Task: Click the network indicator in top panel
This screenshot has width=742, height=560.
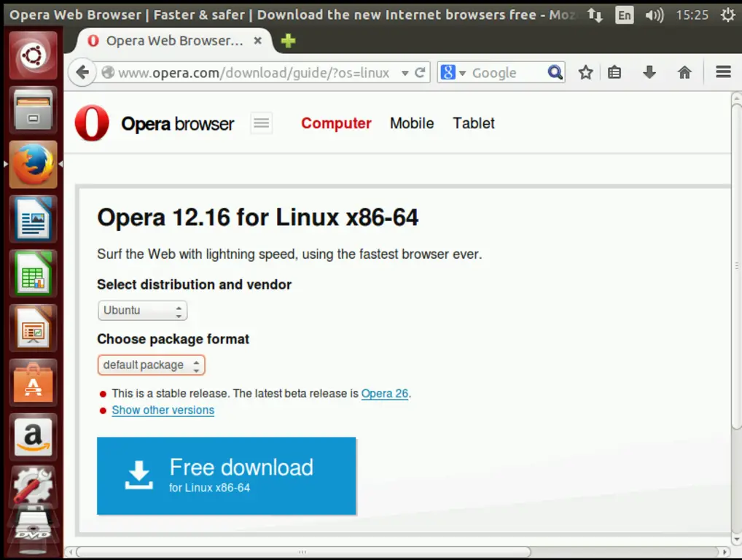Action: pyautogui.click(x=595, y=15)
